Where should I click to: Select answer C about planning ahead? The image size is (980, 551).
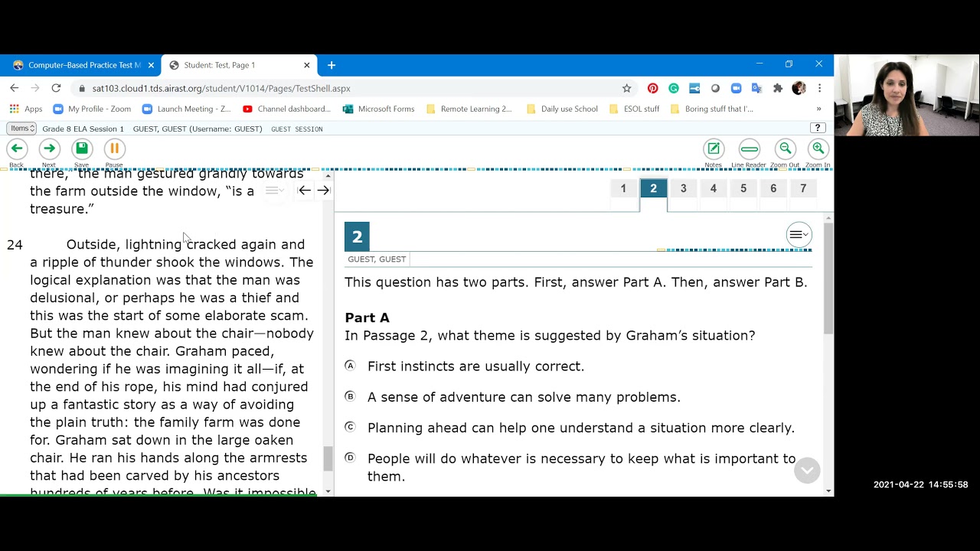[350, 427]
